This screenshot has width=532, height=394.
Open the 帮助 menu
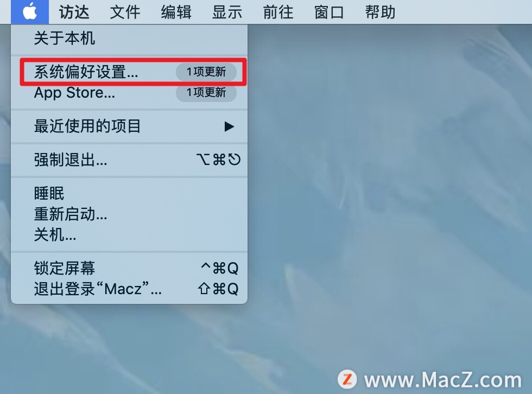pos(381,12)
